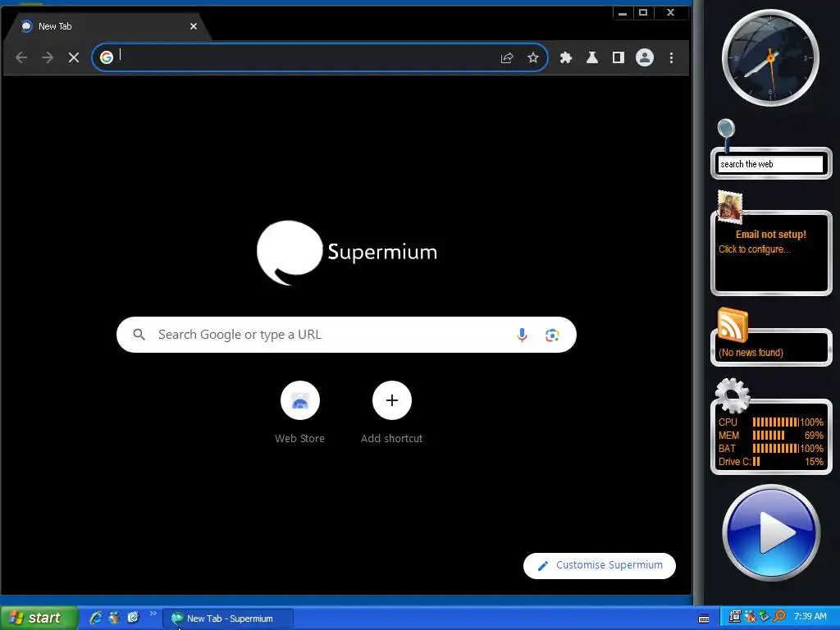Start voice search with microphone icon

pos(522,335)
